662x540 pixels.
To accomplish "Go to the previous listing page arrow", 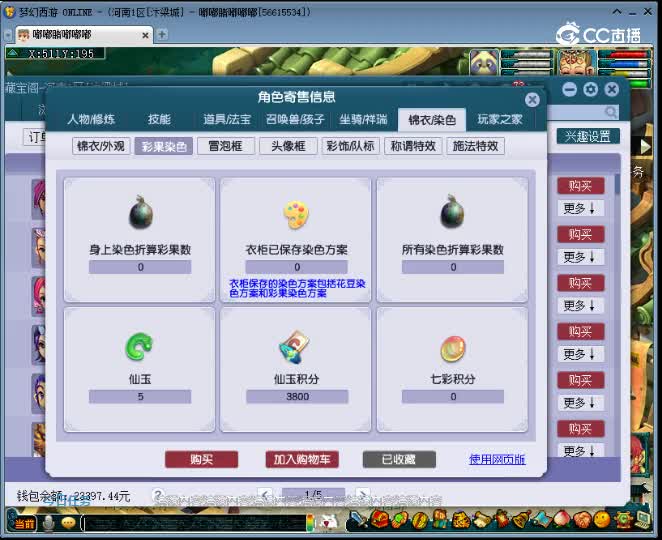I will 265,494.
